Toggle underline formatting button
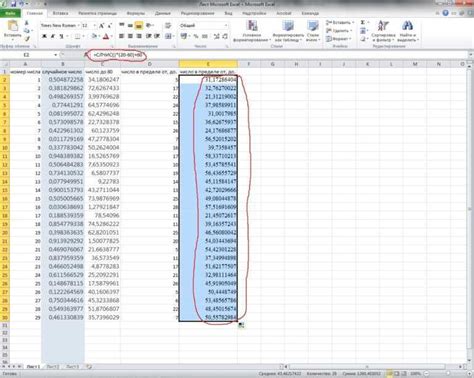The width and height of the screenshot is (474, 378). pyautogui.click(x=61, y=36)
